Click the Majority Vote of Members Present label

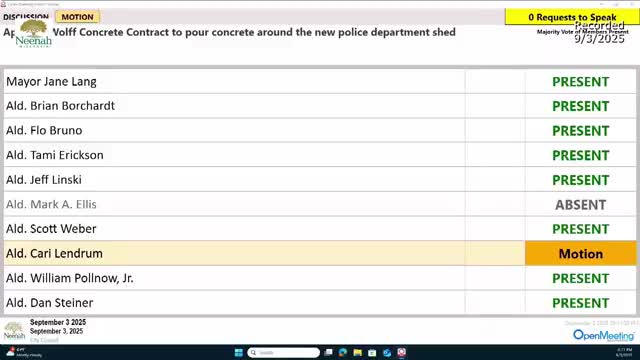click(582, 32)
